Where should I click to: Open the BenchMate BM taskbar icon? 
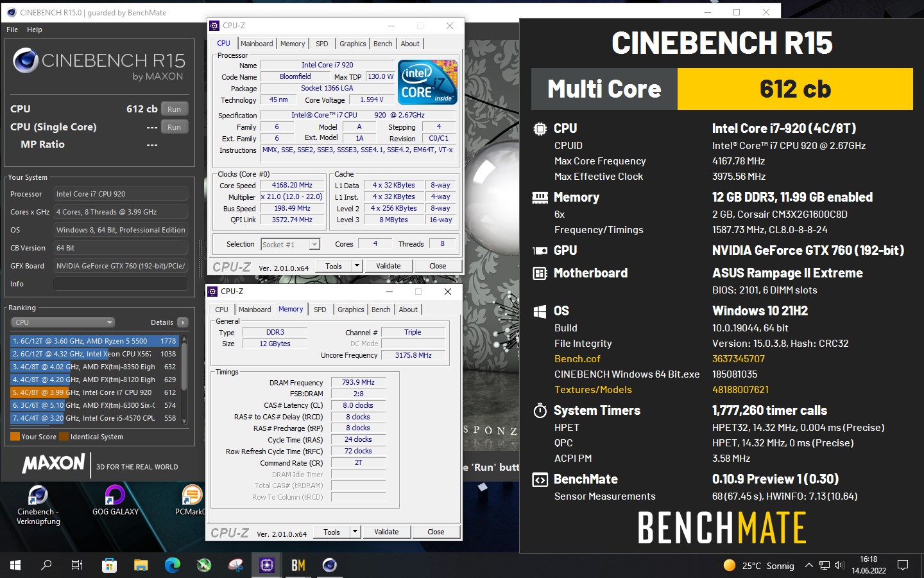coord(298,565)
